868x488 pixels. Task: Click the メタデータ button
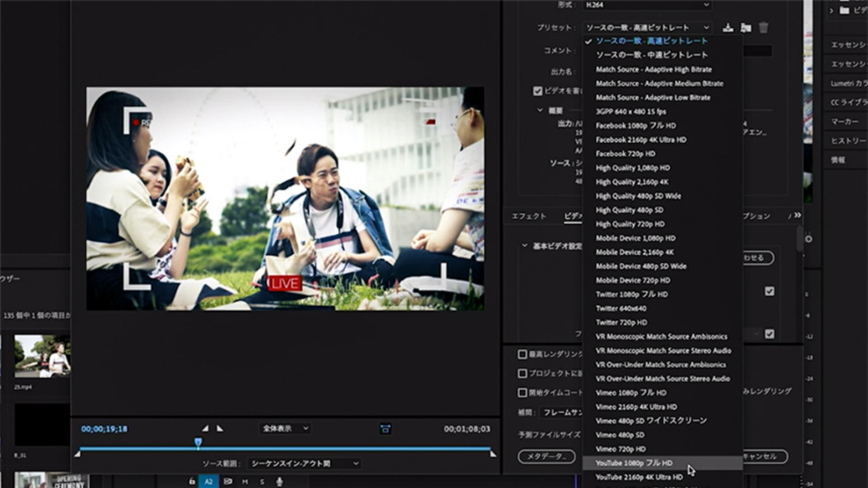pyautogui.click(x=546, y=456)
